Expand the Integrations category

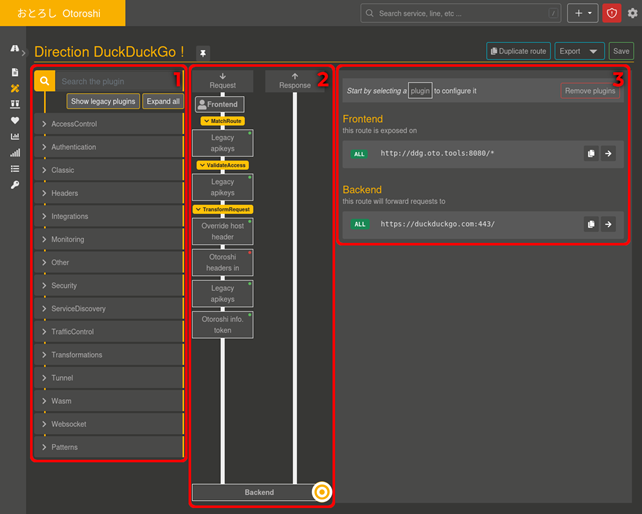(109, 216)
